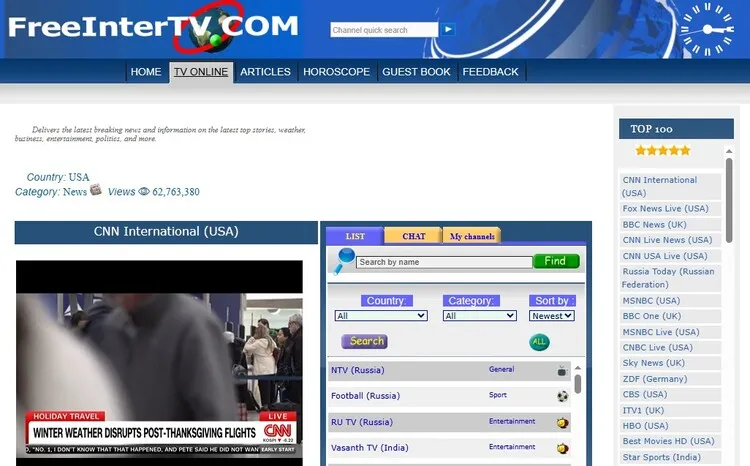Click the entertainment icon in RU TV row
Screen dimensions: 750x466
point(562,423)
